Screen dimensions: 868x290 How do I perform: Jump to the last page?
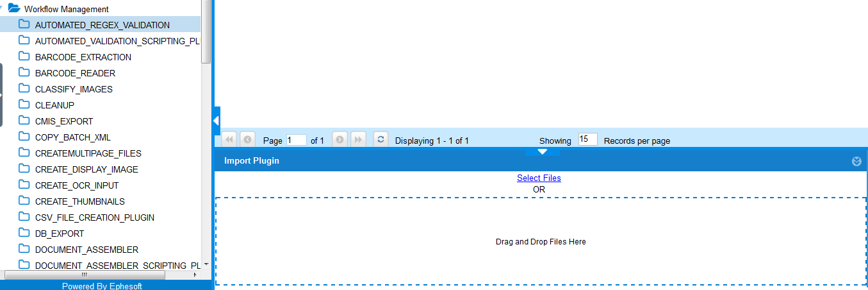[358, 139]
